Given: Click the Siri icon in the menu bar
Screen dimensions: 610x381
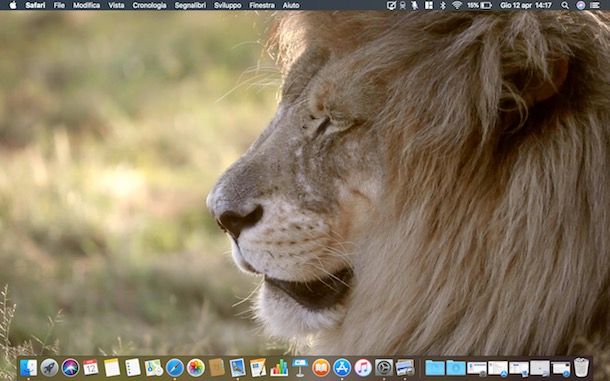Looking at the screenshot, I should pos(581,5).
